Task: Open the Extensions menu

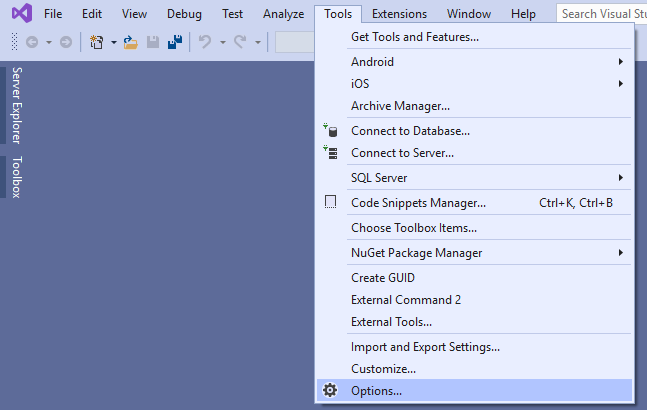Action: coord(399,14)
